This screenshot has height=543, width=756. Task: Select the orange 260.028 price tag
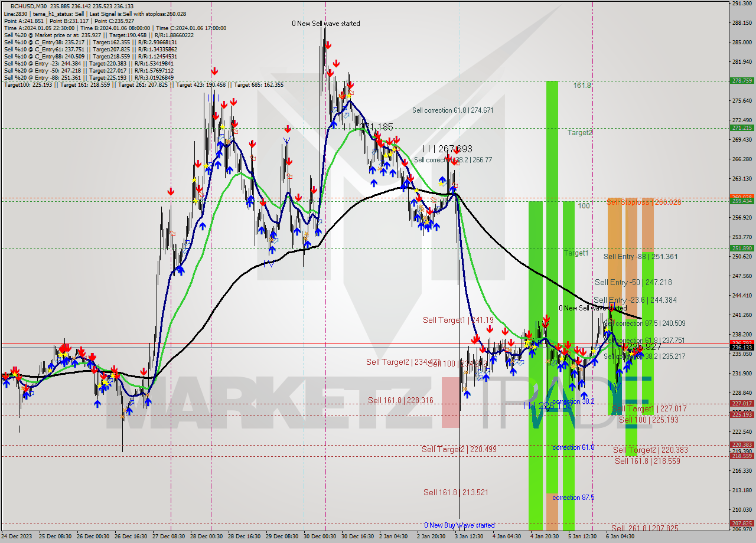coord(742,197)
